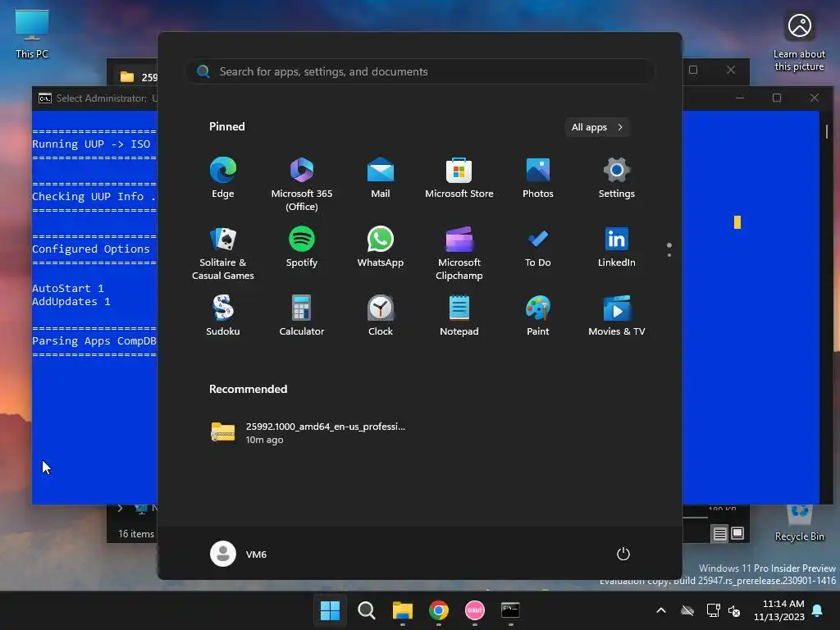
Task: Open Microsoft Clipchamp
Action: pyautogui.click(x=459, y=253)
